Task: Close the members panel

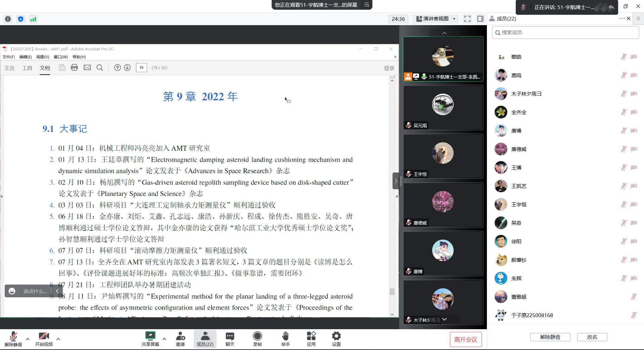Action: click(629, 18)
